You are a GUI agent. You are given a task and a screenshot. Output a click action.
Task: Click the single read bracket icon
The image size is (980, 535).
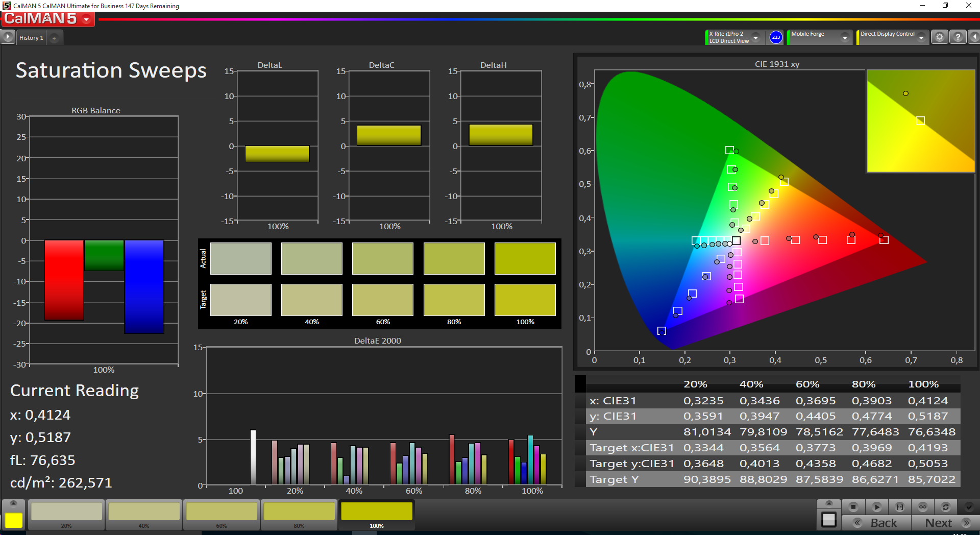pos(900,507)
